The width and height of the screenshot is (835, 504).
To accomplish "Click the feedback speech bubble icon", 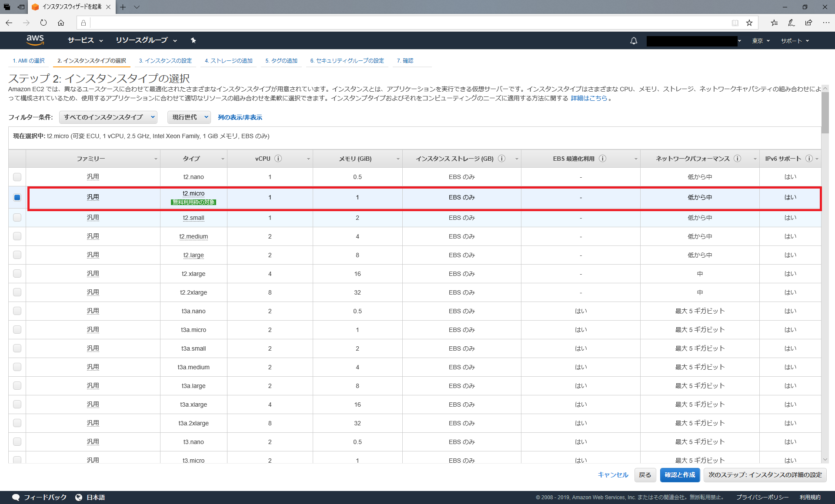I will click(16, 497).
